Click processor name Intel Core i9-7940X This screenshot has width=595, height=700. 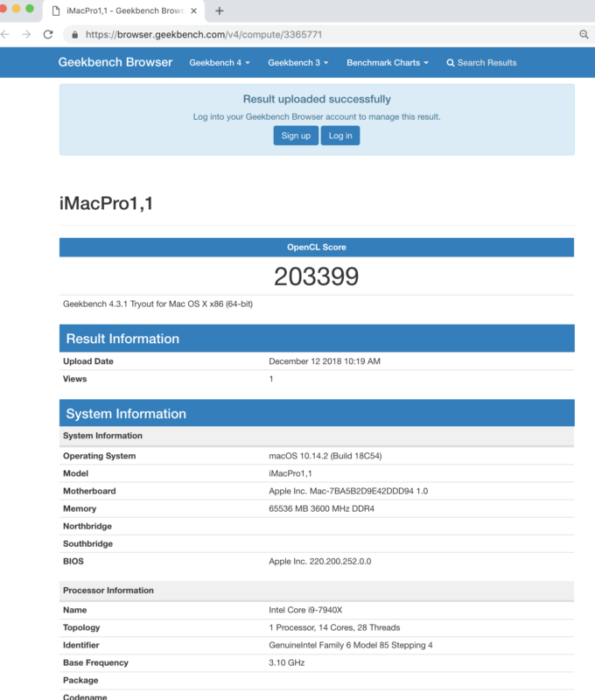click(x=305, y=610)
